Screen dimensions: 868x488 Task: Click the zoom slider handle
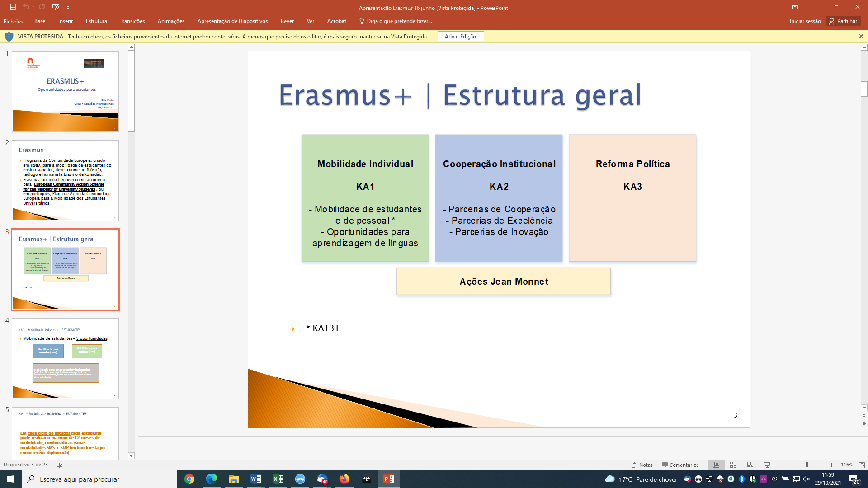point(807,465)
